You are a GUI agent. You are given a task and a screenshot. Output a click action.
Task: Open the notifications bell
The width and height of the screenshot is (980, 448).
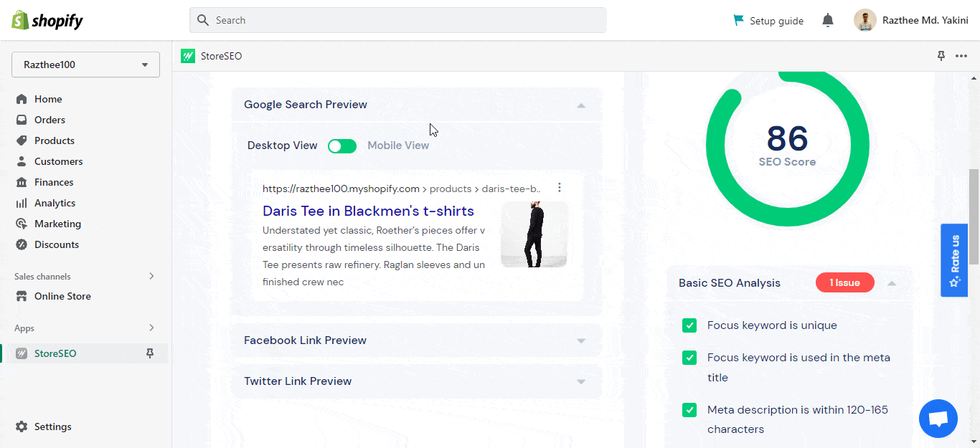tap(828, 21)
